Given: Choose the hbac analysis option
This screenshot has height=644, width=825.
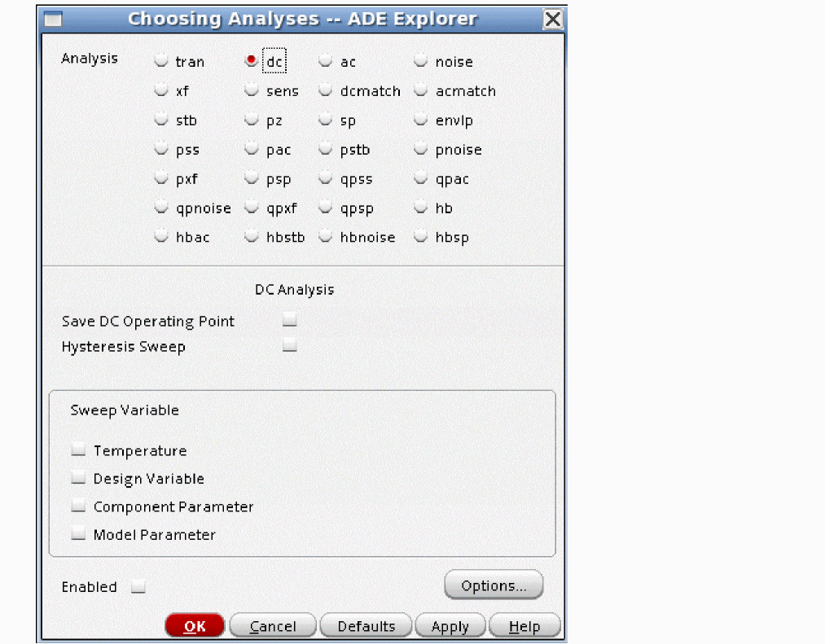Looking at the screenshot, I should point(161,237).
